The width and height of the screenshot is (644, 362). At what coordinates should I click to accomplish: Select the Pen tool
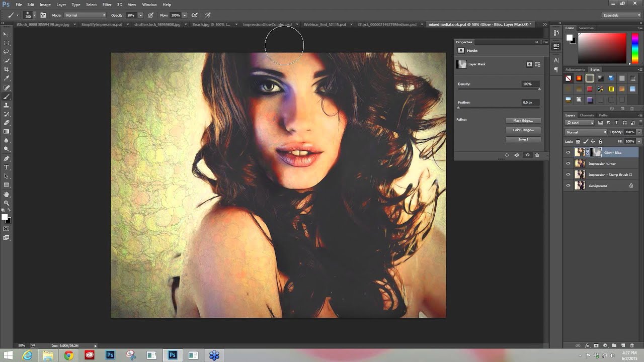tap(7, 158)
